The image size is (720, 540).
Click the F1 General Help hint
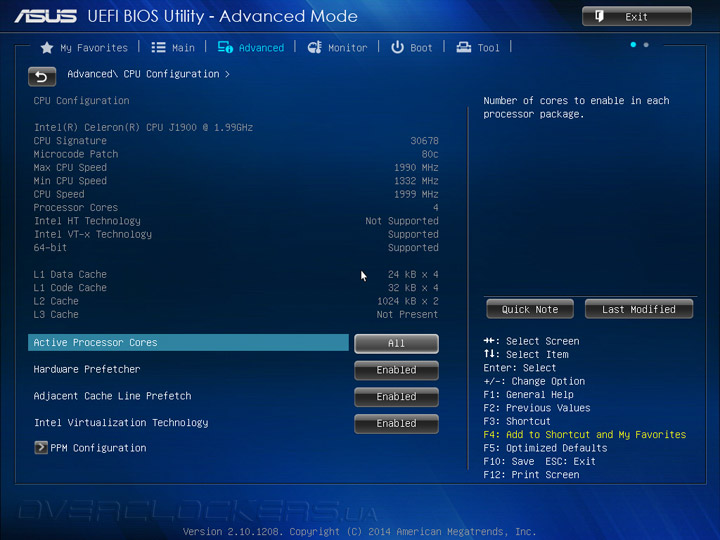(528, 394)
